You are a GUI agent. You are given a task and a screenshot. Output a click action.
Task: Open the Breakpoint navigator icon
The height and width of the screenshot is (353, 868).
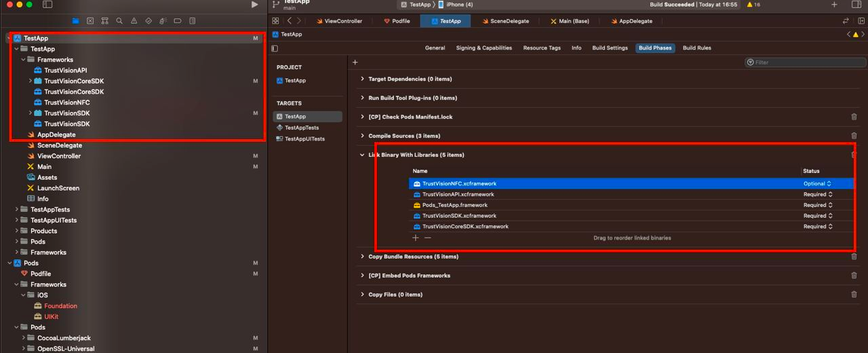tap(178, 21)
